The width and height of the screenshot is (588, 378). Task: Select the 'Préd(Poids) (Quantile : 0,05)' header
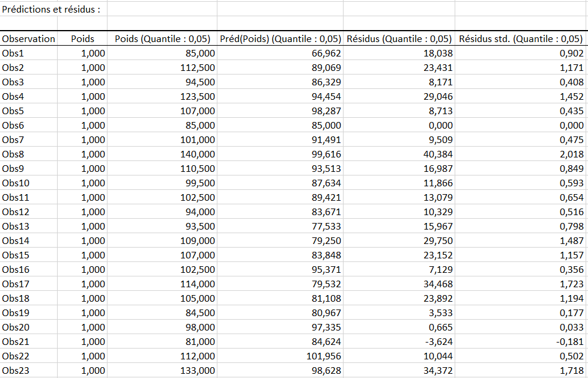tap(280, 38)
